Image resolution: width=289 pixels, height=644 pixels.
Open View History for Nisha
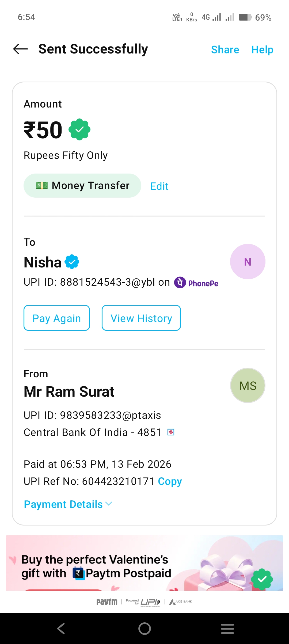[141, 318]
